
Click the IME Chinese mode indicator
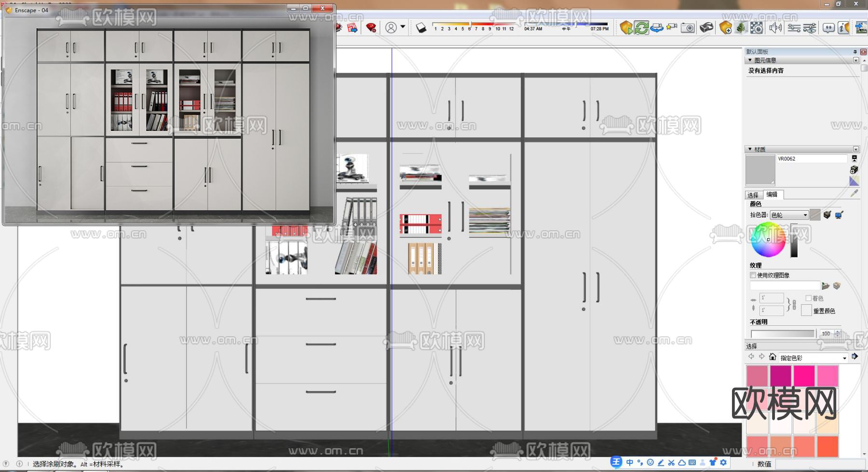(x=630, y=462)
